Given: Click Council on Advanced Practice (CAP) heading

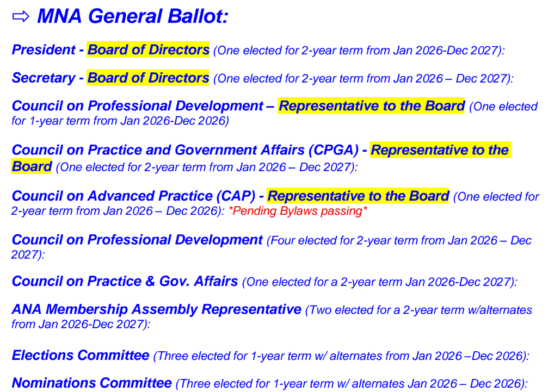Looking at the screenshot, I should coord(133,196).
